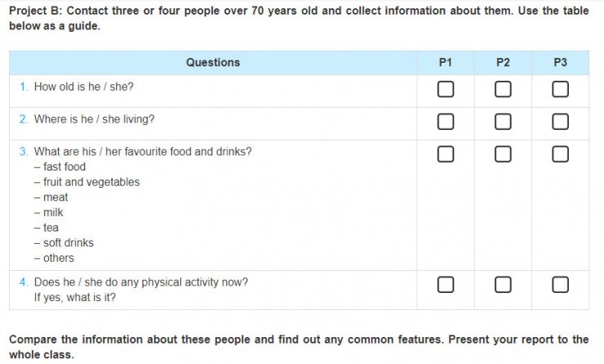The image size is (604, 364).
Task: Click the P1 column header
Action: tap(445, 62)
